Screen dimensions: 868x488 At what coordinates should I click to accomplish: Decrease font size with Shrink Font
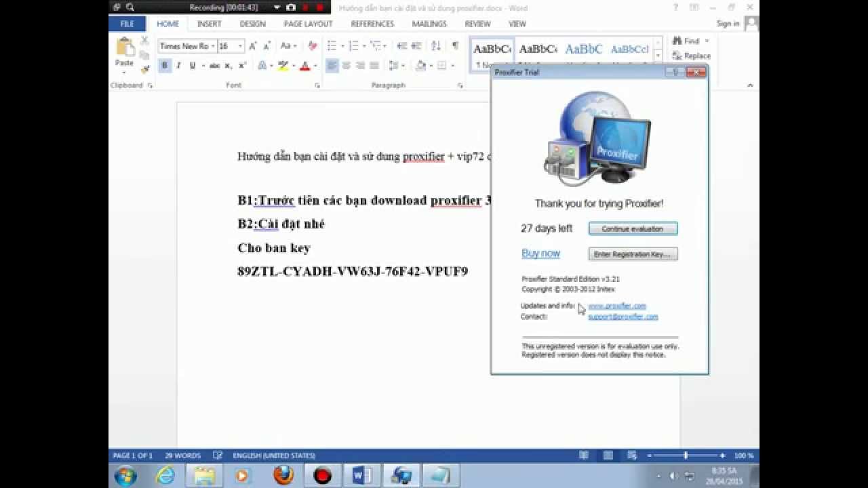pos(266,46)
